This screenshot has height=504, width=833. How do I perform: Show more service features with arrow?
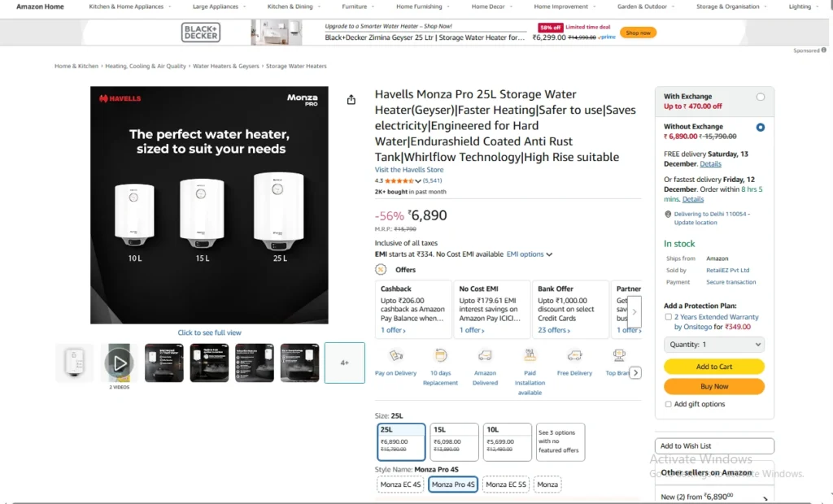pyautogui.click(x=636, y=373)
